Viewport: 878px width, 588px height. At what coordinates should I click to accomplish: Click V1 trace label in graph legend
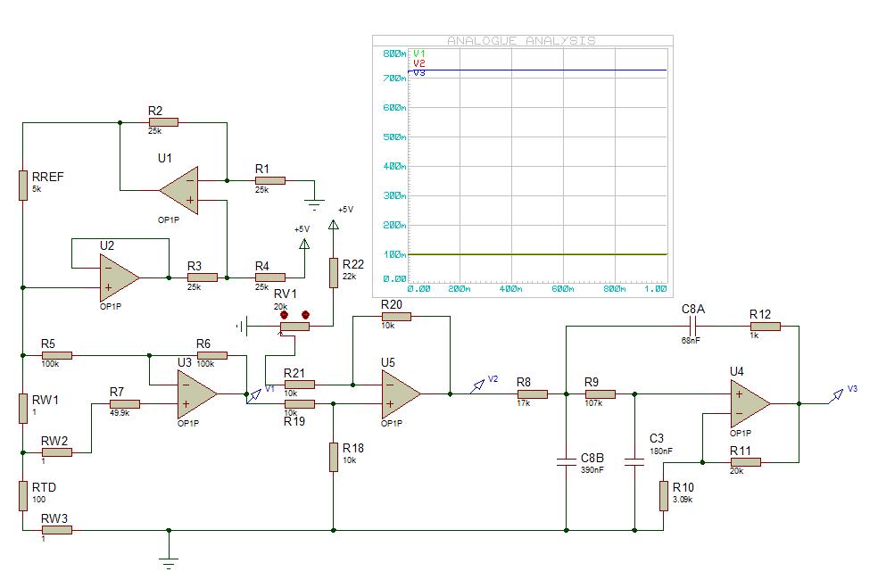click(418, 54)
